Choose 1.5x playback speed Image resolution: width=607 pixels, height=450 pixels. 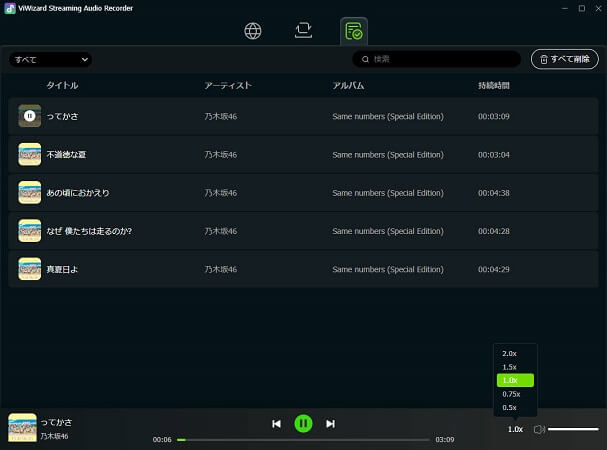[515, 367]
